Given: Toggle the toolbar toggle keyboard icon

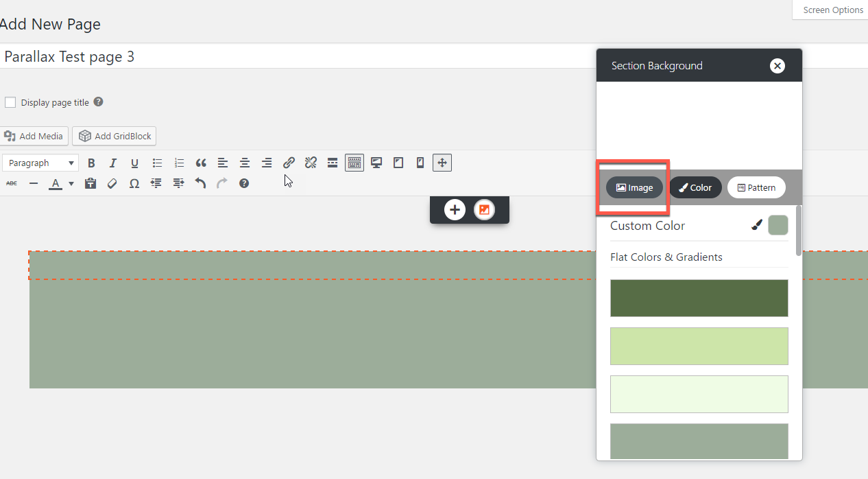Looking at the screenshot, I should pyautogui.click(x=354, y=163).
